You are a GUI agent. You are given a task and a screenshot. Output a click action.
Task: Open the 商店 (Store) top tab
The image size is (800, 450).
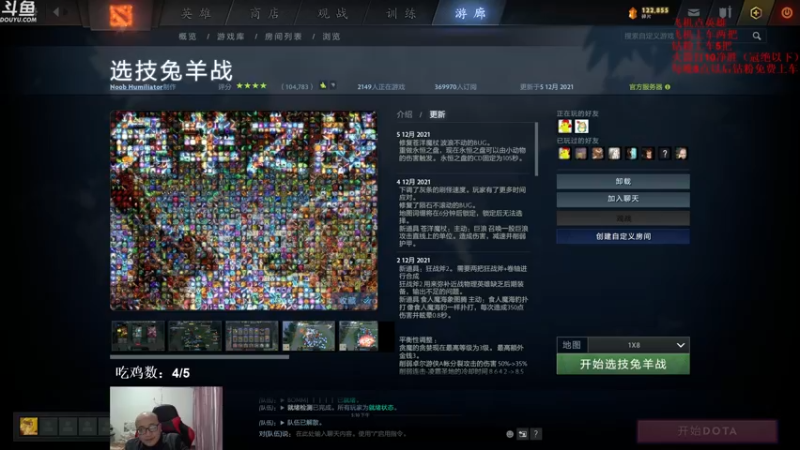pos(265,13)
